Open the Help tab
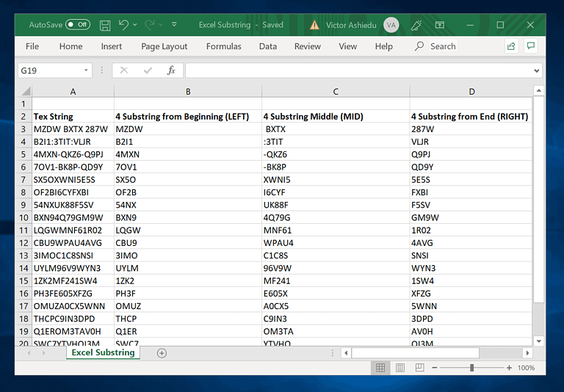This screenshot has width=564, height=392. (384, 46)
